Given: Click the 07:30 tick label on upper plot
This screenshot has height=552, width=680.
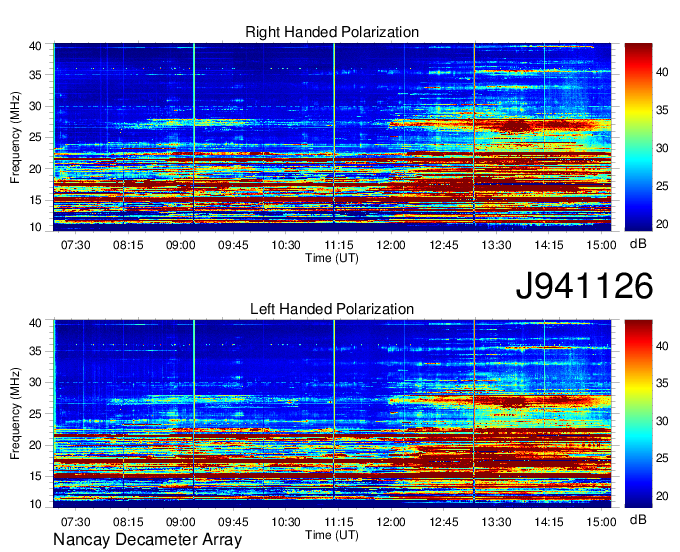Looking at the screenshot, I should coord(75,245).
